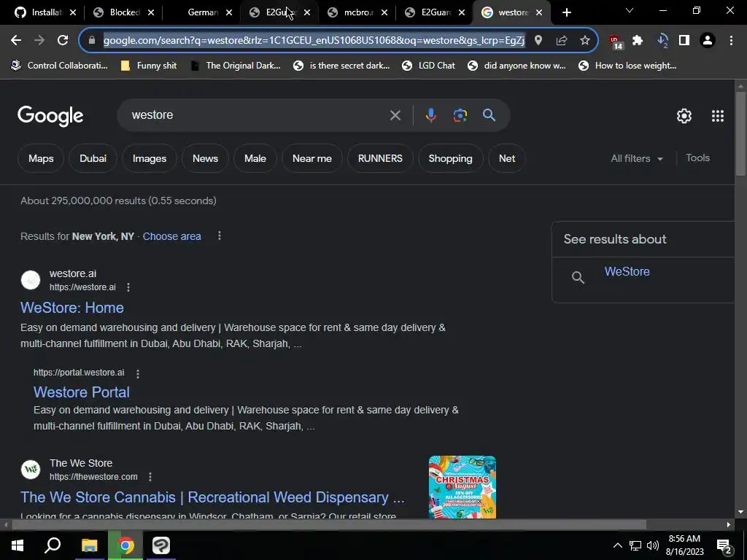The width and height of the screenshot is (747, 560).
Task: Open the three-dot menu beside https://westore.ai
Action: [x=128, y=287]
